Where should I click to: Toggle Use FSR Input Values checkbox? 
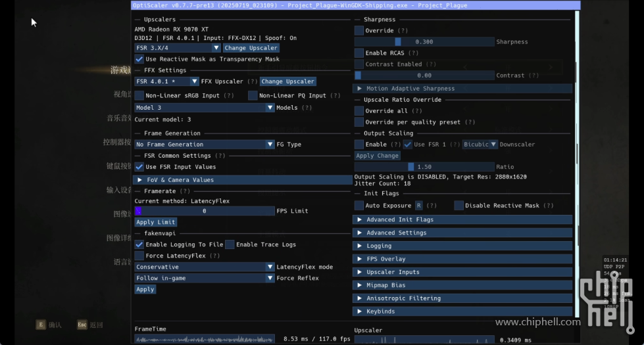tap(139, 167)
